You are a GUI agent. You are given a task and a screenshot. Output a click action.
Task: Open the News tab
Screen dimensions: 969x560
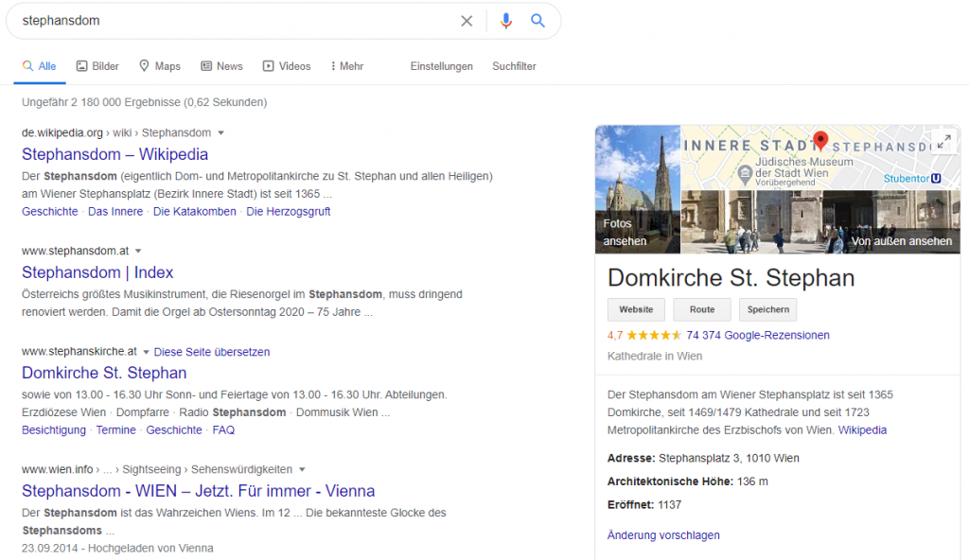point(221,66)
